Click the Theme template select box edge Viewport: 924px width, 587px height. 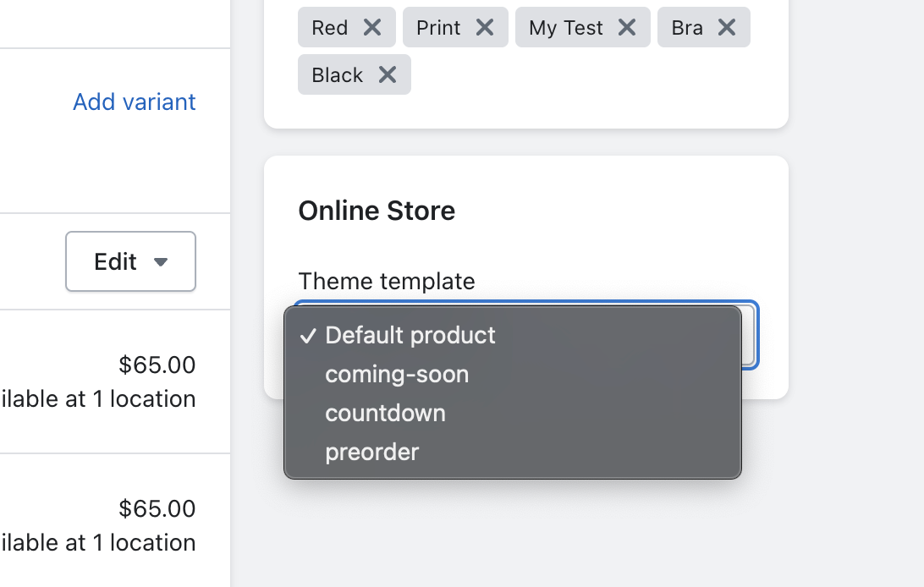pyautogui.click(x=750, y=335)
